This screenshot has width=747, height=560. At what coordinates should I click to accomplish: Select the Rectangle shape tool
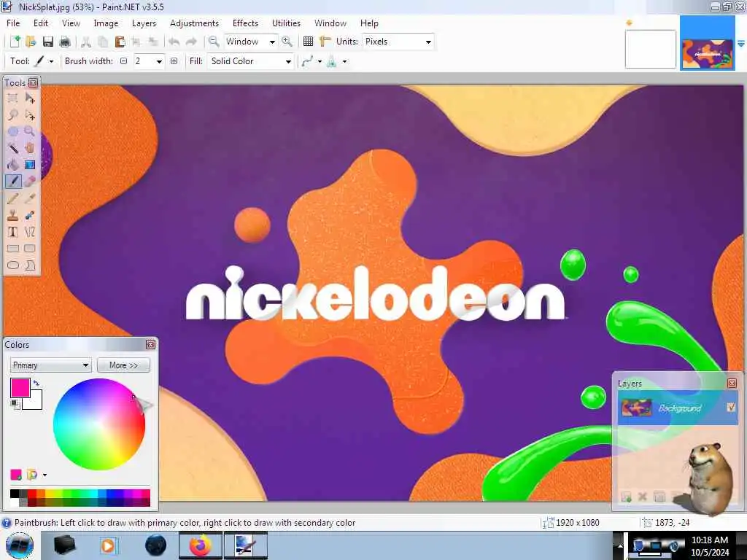pos(13,249)
